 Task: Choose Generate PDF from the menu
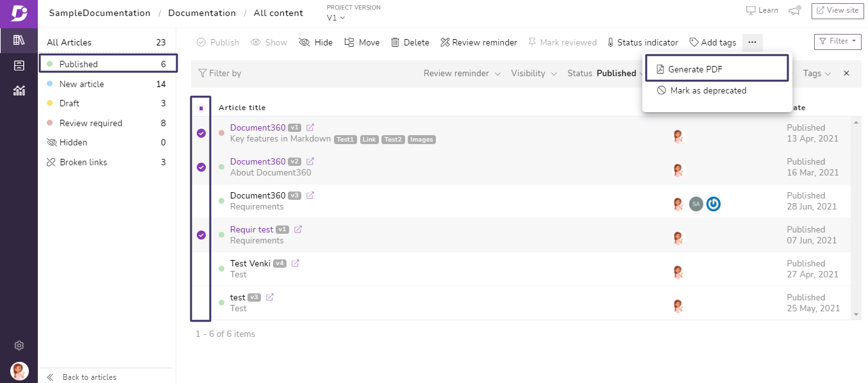pos(716,69)
